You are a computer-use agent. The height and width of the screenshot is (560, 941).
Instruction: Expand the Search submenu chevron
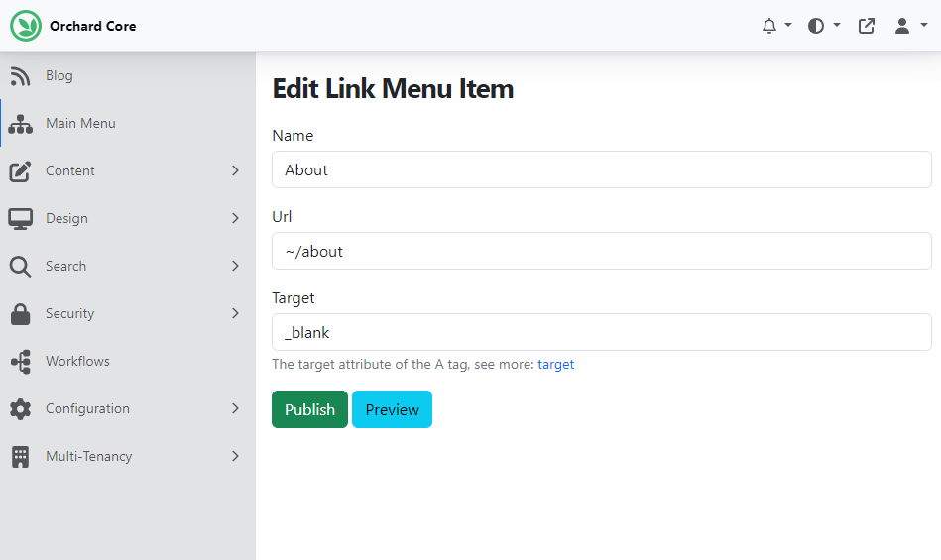235,266
